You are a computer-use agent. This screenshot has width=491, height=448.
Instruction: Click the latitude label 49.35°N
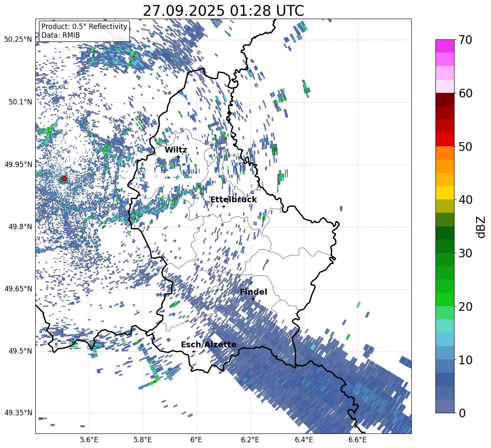tap(18, 413)
